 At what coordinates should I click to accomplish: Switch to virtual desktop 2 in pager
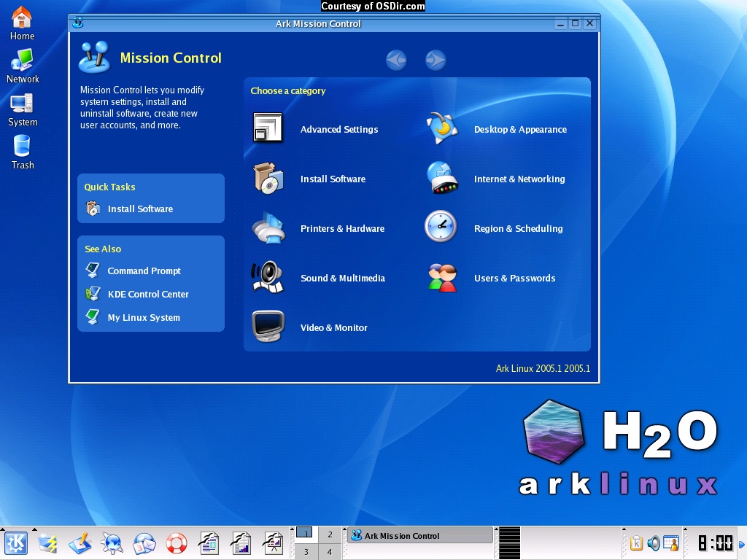[330, 534]
